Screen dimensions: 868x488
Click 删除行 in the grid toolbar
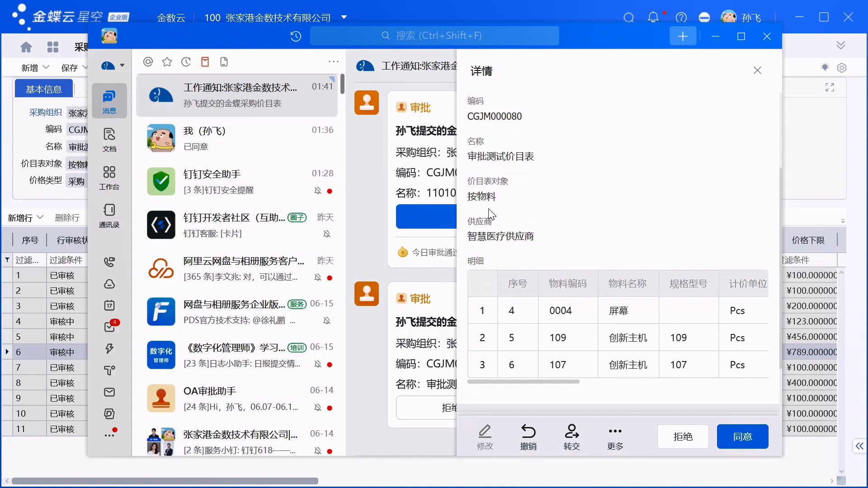(67, 217)
